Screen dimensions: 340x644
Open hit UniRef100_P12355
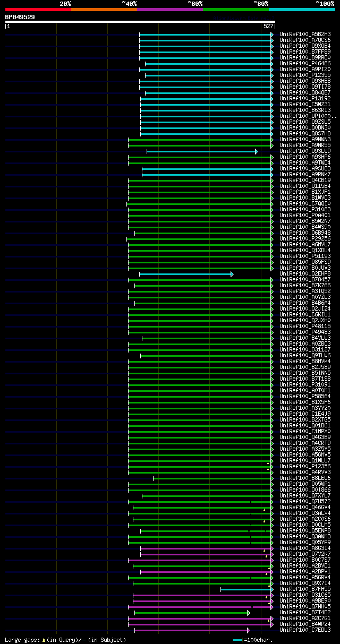coord(305,75)
